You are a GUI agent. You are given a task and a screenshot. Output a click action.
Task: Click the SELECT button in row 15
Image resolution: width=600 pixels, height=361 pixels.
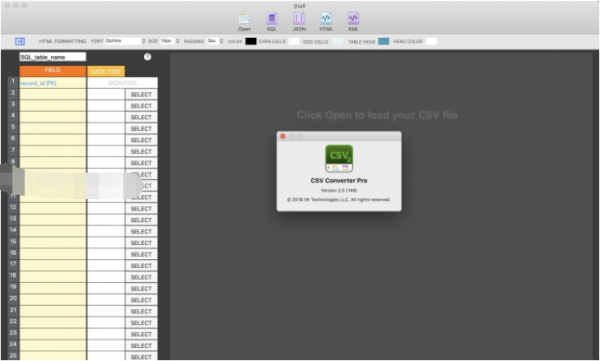pos(141,243)
